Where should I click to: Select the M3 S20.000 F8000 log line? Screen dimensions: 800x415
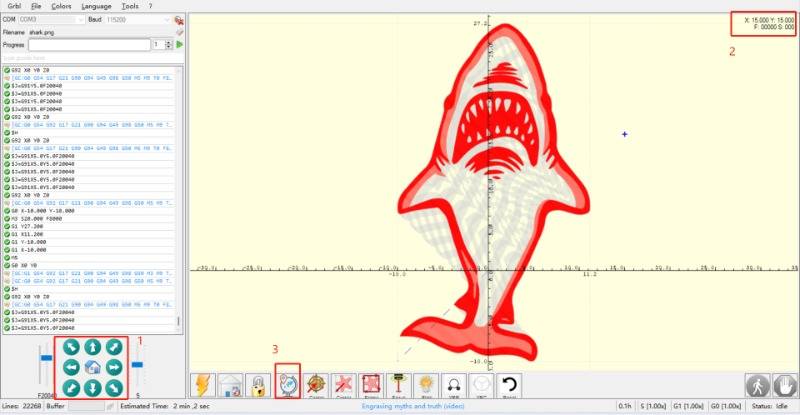89,218
